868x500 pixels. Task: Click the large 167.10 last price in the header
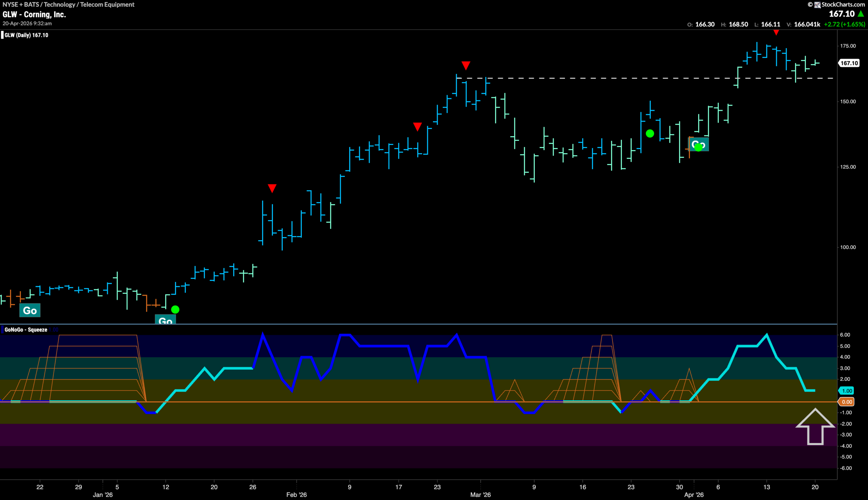tap(842, 14)
